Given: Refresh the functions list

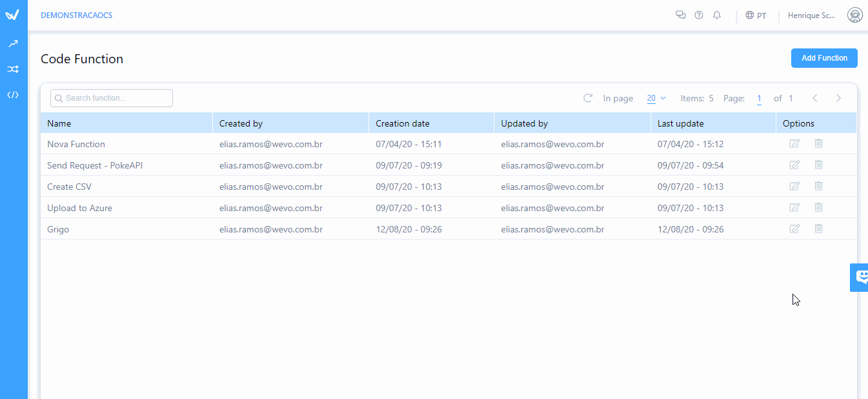Looking at the screenshot, I should pos(587,98).
